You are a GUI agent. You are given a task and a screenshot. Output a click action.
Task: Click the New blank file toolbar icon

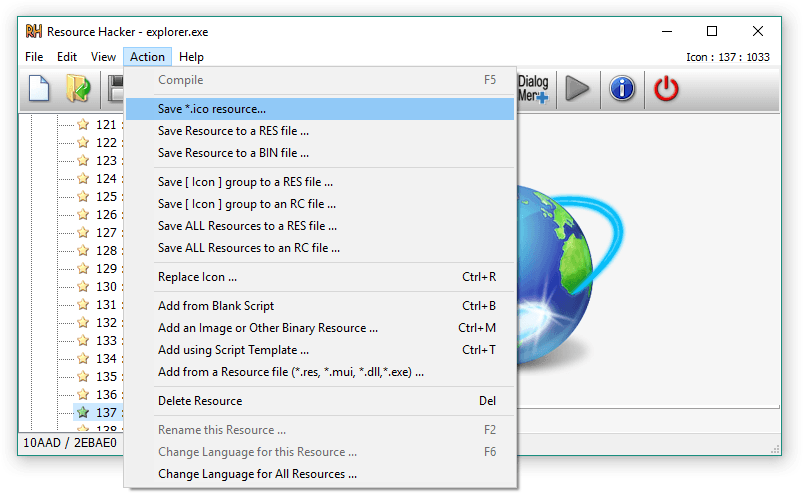click(x=39, y=89)
